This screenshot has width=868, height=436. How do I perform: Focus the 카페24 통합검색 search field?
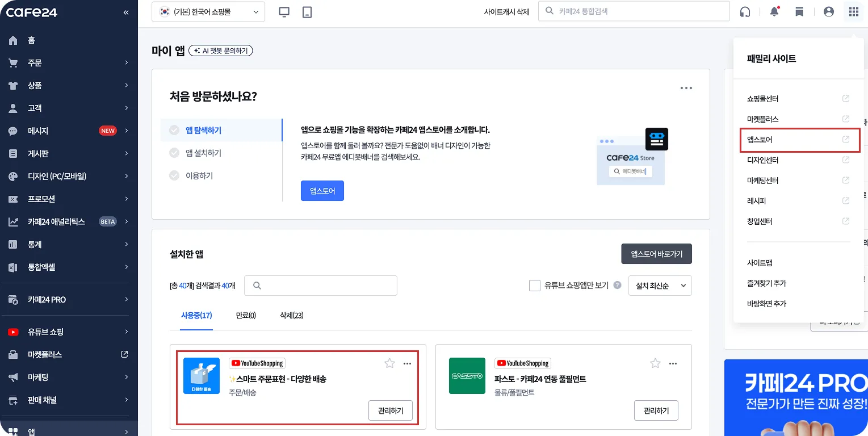pyautogui.click(x=634, y=11)
